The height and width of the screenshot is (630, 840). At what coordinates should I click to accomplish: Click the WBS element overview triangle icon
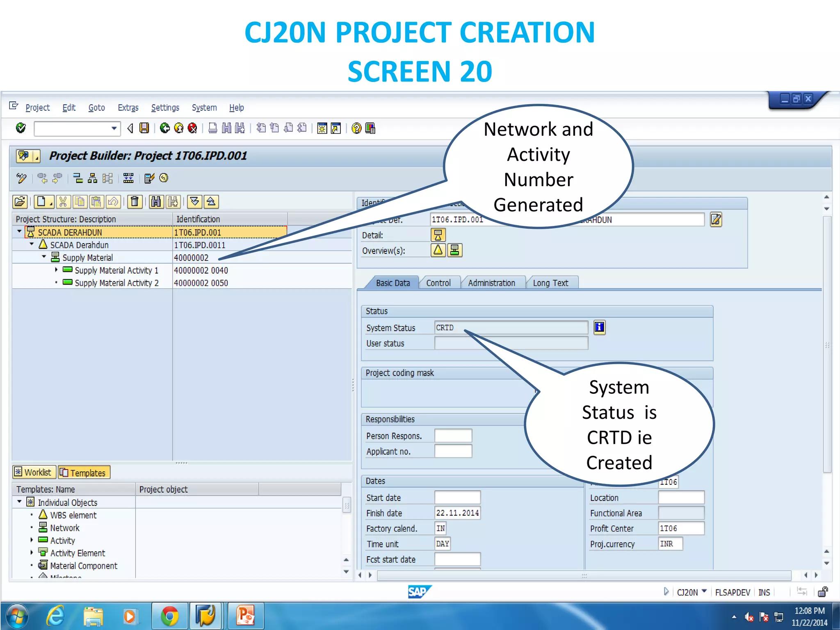(438, 250)
